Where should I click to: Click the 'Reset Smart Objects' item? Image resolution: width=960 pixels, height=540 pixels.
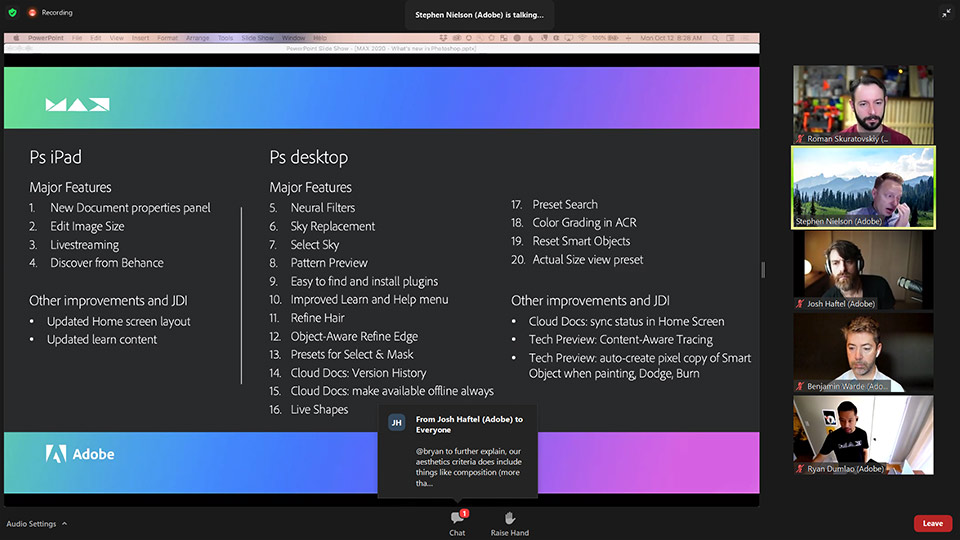pos(581,241)
